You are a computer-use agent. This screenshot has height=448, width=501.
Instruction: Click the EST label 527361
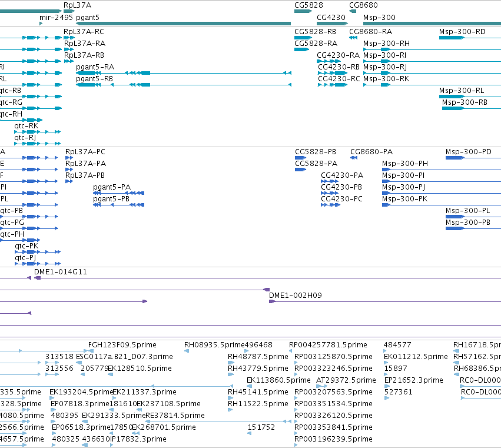point(399,392)
